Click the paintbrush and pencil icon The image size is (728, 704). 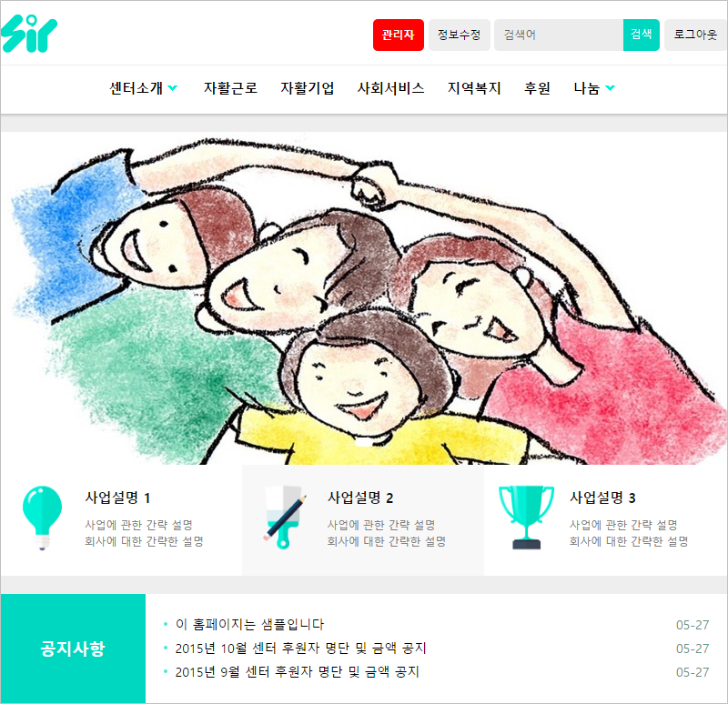285,518
